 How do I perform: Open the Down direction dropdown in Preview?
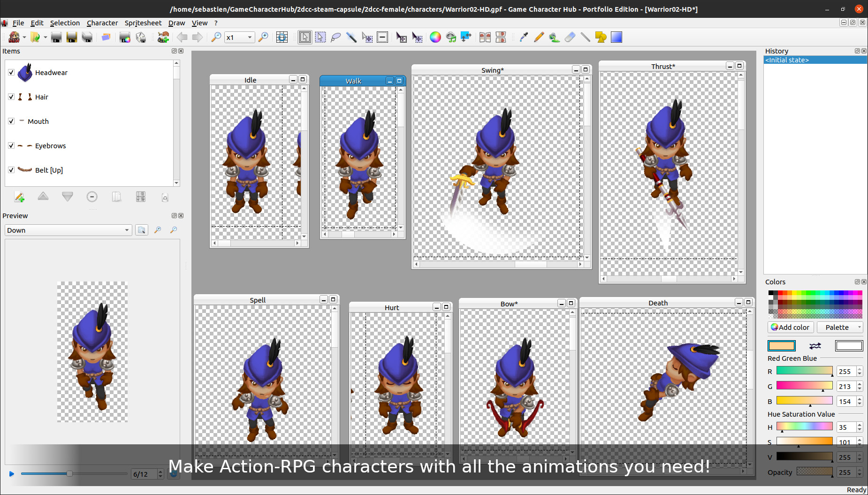point(68,230)
